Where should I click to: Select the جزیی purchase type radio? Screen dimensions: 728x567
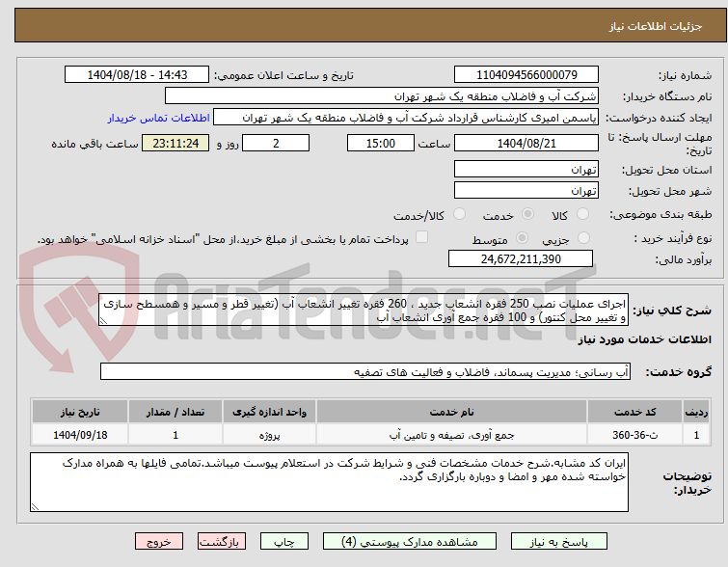[583, 238]
